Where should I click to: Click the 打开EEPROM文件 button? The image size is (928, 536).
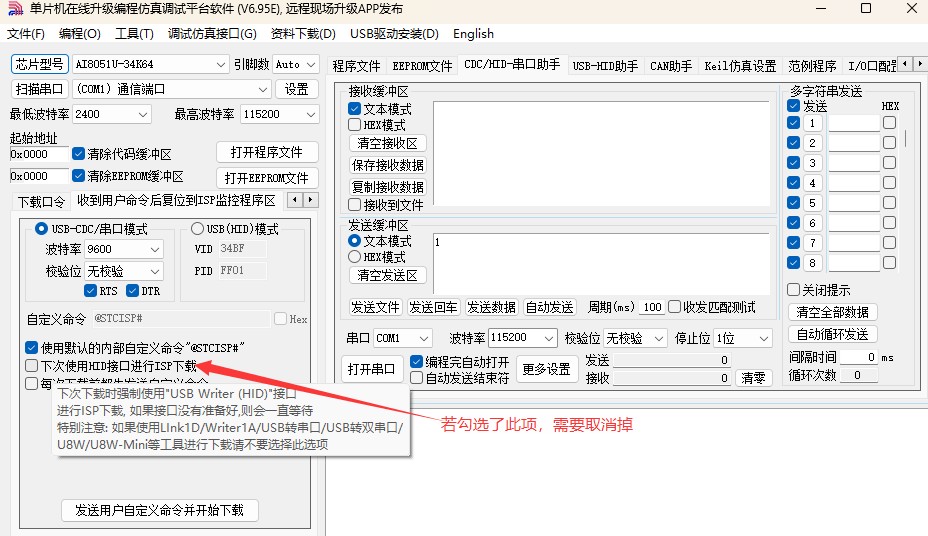(x=267, y=178)
